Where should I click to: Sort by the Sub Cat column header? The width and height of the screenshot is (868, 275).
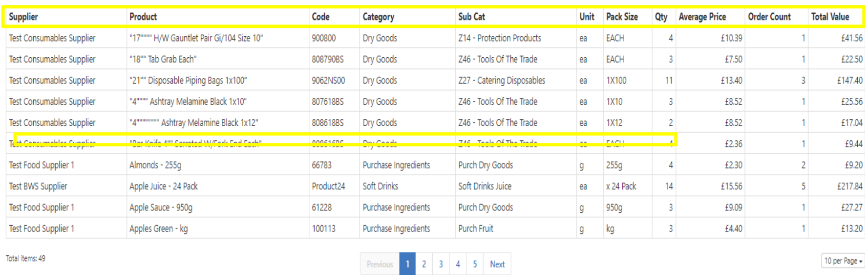click(x=472, y=17)
